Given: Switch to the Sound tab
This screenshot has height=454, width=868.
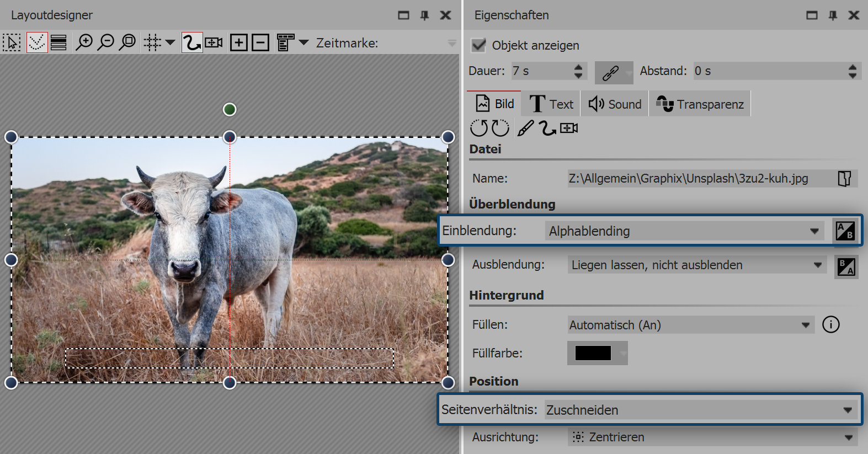Looking at the screenshot, I should (x=615, y=104).
